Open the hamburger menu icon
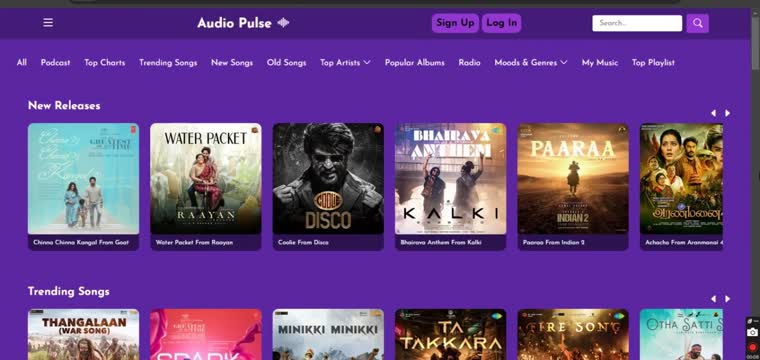Viewport: 760px width, 360px height. (48, 23)
